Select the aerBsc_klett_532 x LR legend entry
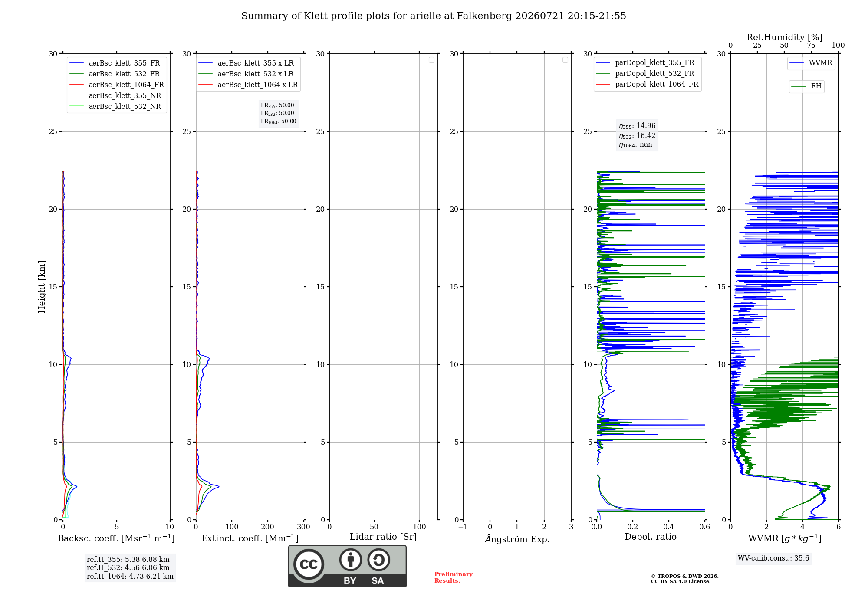Viewport: 868px width, 590px height. click(246, 74)
